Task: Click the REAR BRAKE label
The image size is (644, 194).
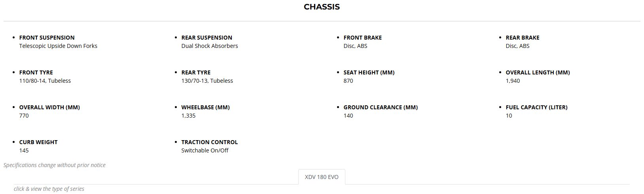Action: [x=522, y=38]
